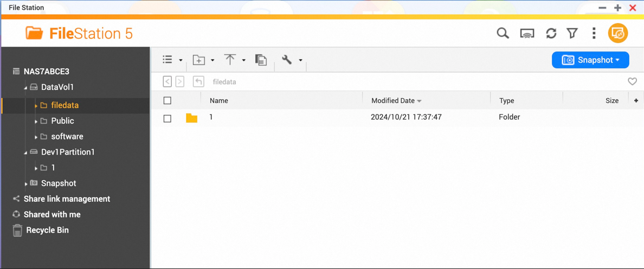Click the copy files icon
The image size is (644, 269).
click(x=261, y=60)
